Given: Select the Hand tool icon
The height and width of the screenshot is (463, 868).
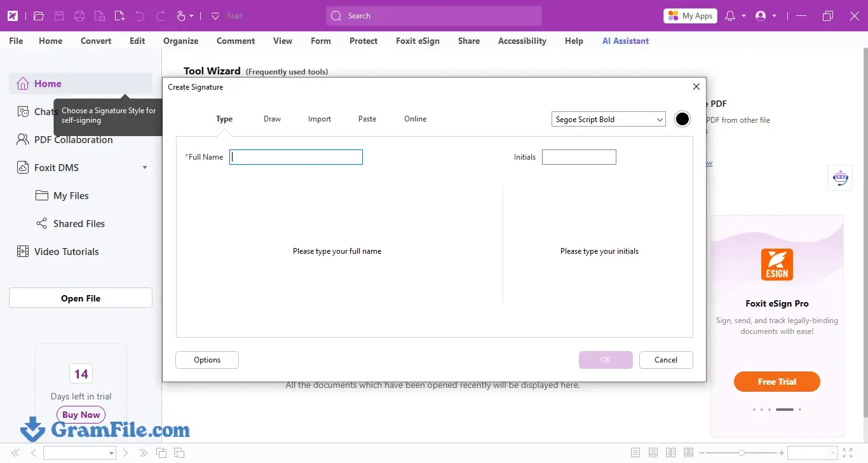Looking at the screenshot, I should coord(181,16).
